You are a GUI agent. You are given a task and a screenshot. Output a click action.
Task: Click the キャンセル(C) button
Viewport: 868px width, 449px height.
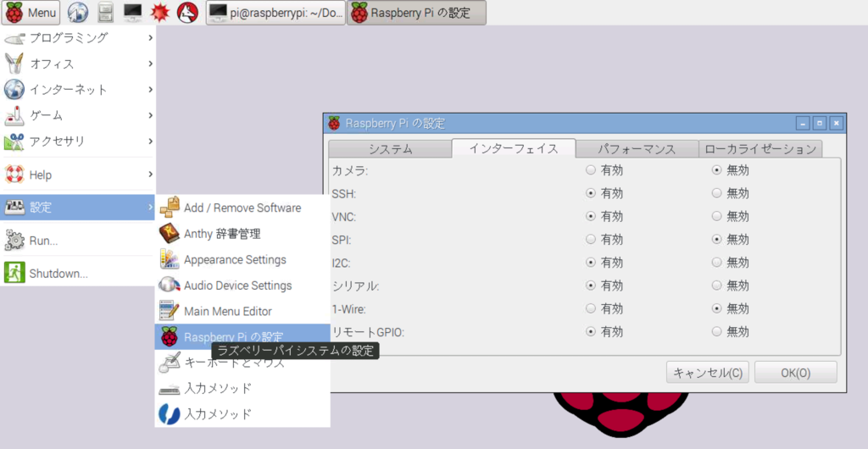click(708, 372)
